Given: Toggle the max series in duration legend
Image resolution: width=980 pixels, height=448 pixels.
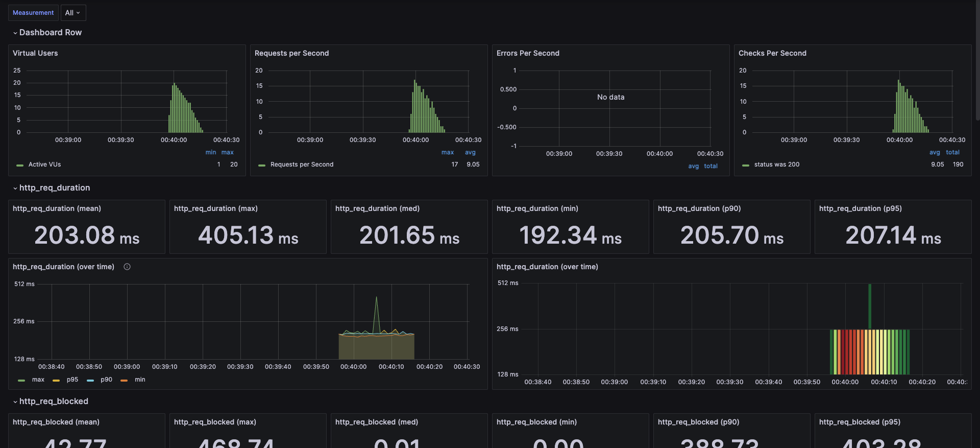Looking at the screenshot, I should coord(38,380).
